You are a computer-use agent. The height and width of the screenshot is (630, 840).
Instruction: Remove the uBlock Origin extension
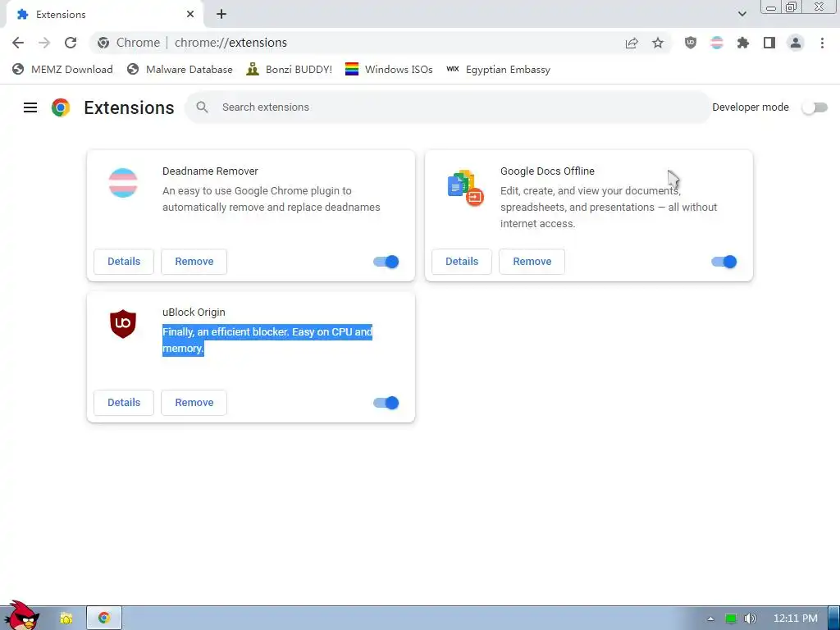tap(194, 403)
